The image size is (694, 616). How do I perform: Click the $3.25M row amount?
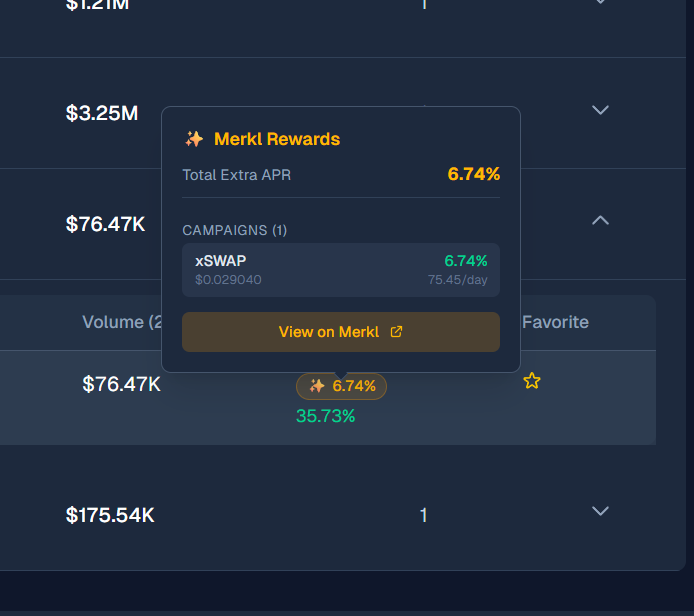click(x=102, y=113)
